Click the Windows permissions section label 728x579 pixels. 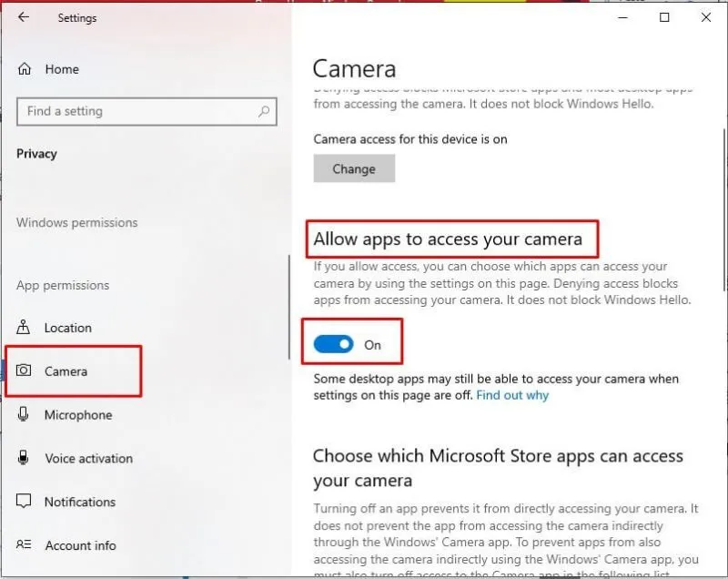[77, 222]
